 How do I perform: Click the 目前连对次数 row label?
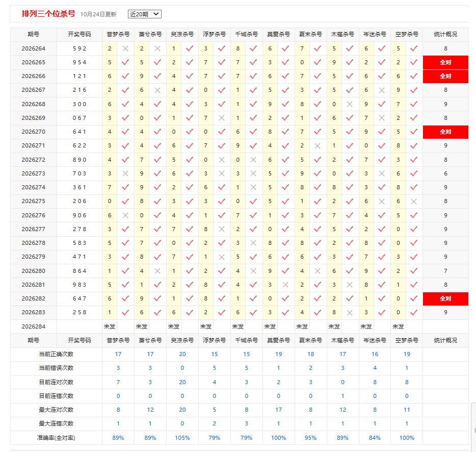coord(56,382)
